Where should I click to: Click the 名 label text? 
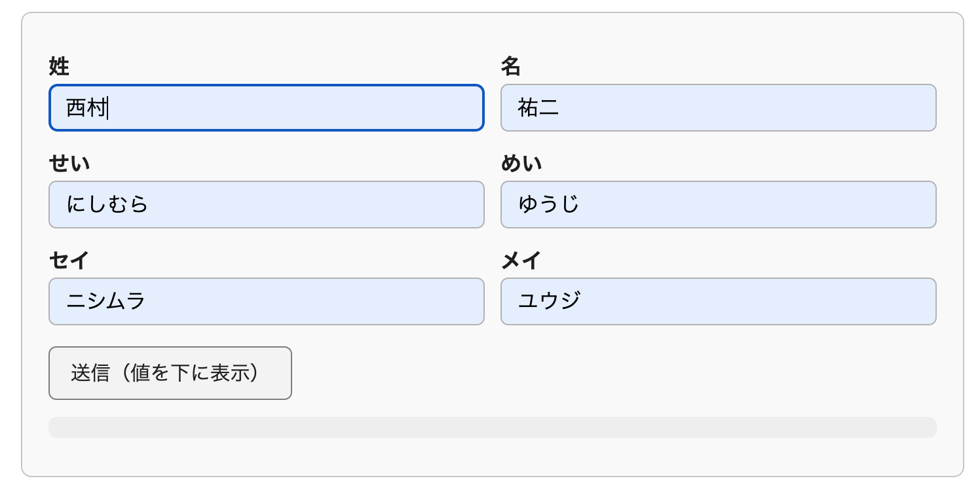pos(511,67)
